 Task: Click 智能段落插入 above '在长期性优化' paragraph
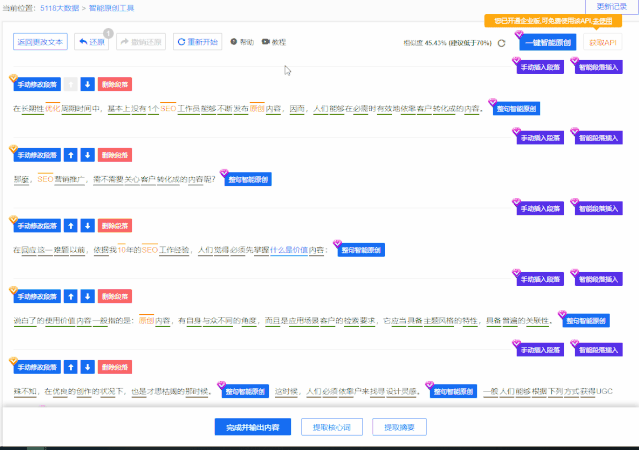pyautogui.click(x=599, y=67)
